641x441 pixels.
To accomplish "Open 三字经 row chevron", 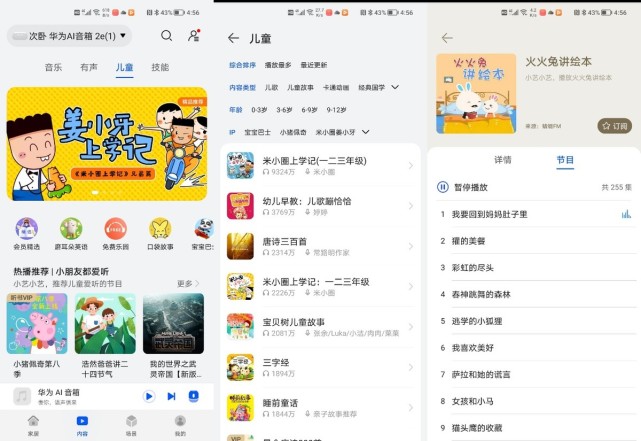I will [x=410, y=367].
